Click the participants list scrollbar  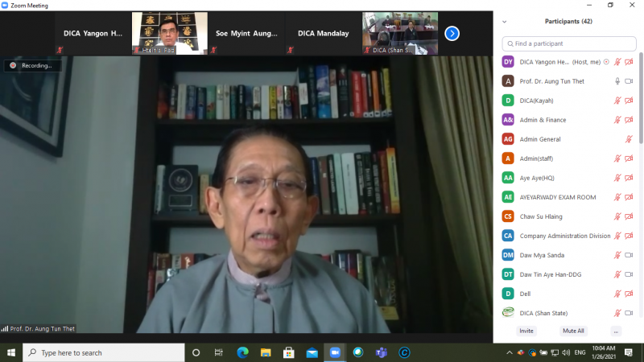pyautogui.click(x=641, y=97)
